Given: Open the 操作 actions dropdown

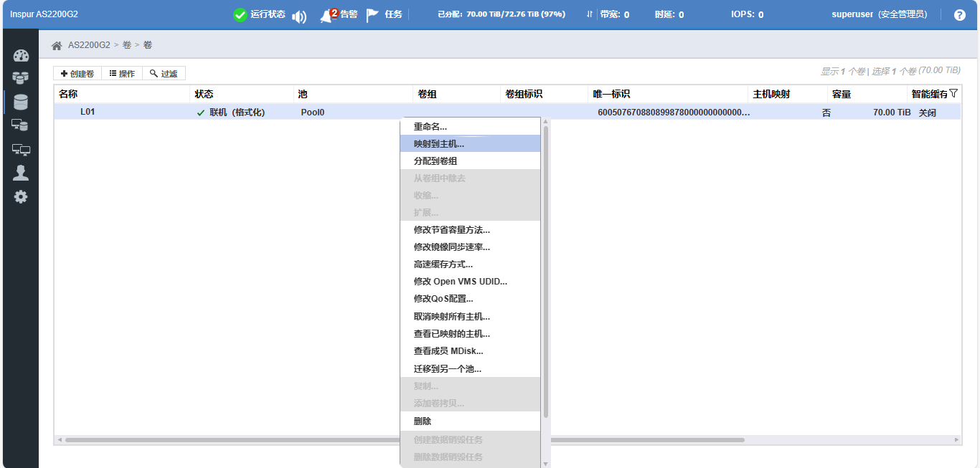Looking at the screenshot, I should point(122,73).
